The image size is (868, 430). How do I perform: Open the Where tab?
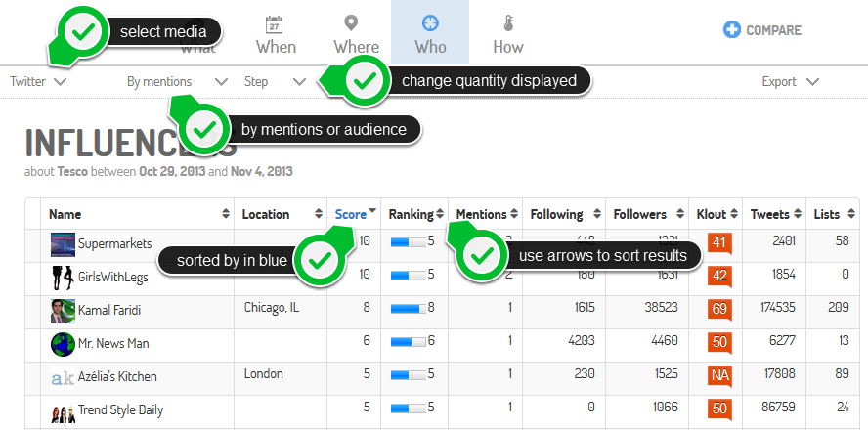pos(356,32)
